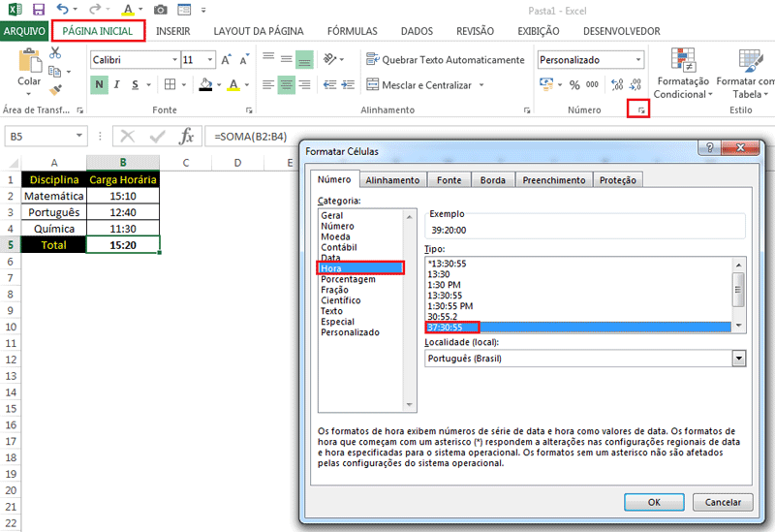Open the Personalizado number format dropdown
775x532 pixels.
[x=637, y=60]
